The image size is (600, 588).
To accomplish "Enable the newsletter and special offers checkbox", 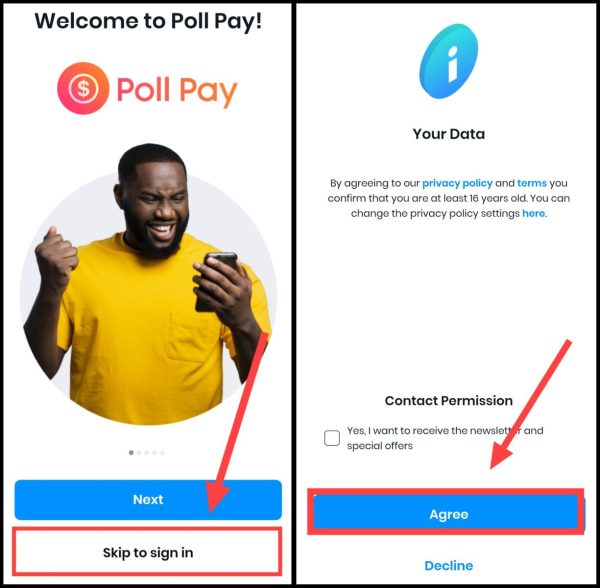I will click(332, 438).
